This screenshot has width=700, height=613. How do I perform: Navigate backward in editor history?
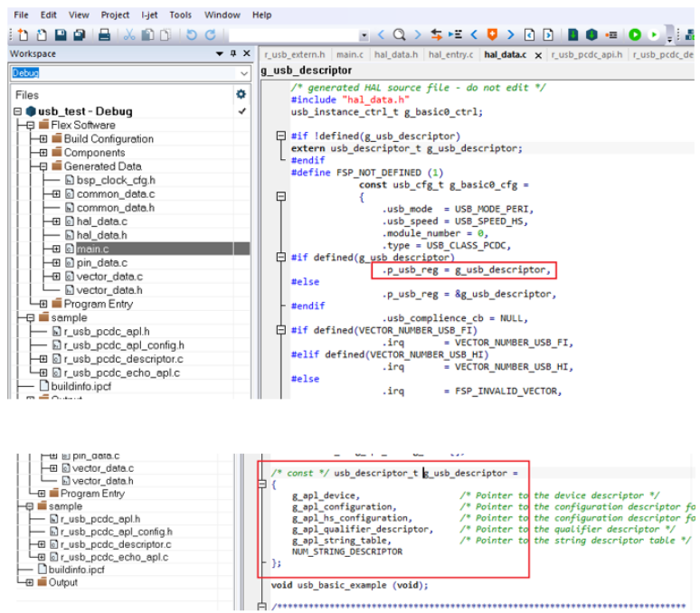(x=529, y=34)
